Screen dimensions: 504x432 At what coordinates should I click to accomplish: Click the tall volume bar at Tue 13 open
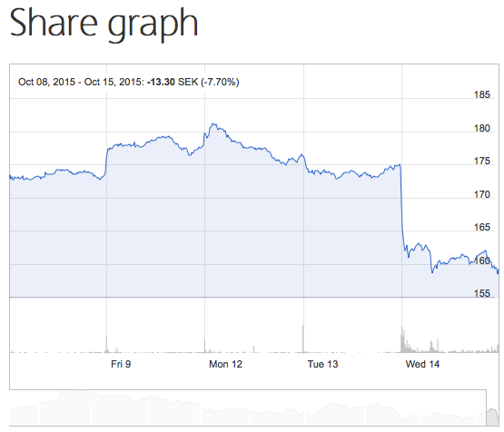point(302,339)
